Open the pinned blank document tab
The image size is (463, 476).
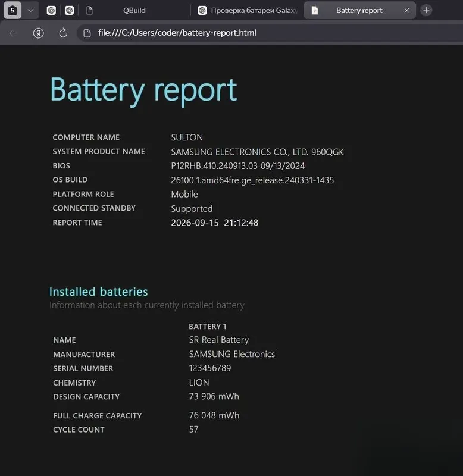tap(89, 11)
